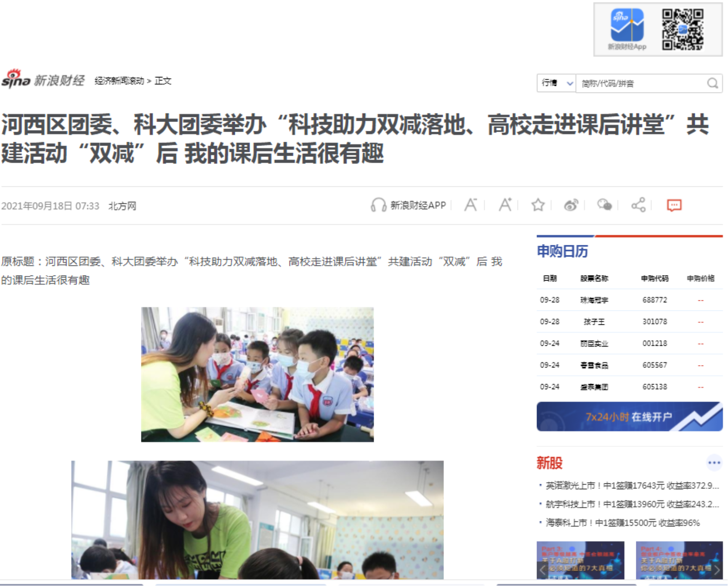
Task: Click the right arrow on video carousel
Action: tap(717, 570)
